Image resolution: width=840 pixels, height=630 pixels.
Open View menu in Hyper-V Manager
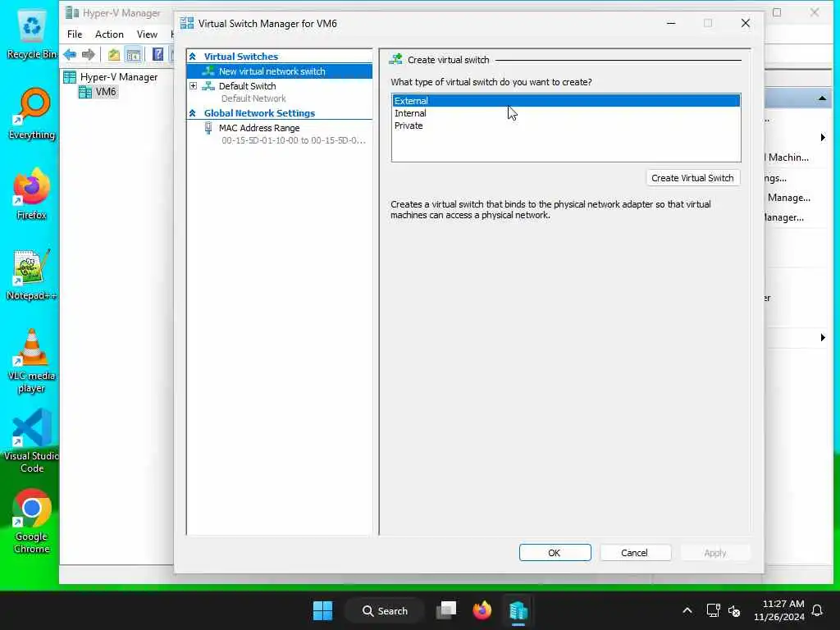click(x=147, y=34)
